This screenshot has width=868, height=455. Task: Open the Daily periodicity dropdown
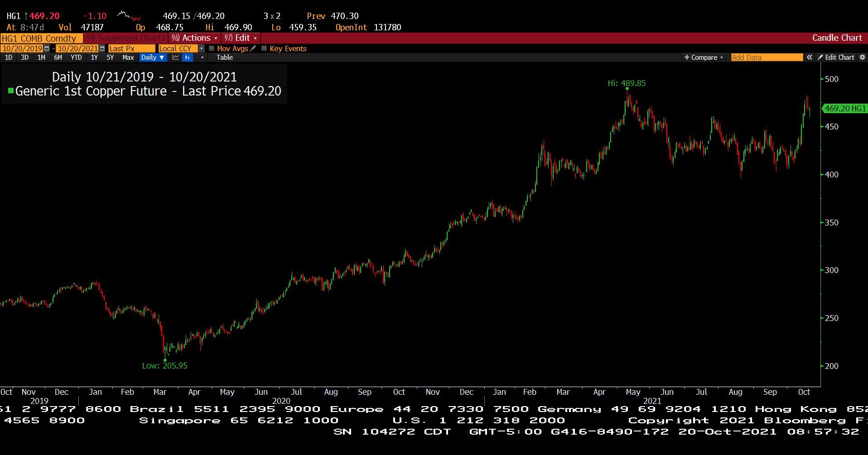pos(152,57)
